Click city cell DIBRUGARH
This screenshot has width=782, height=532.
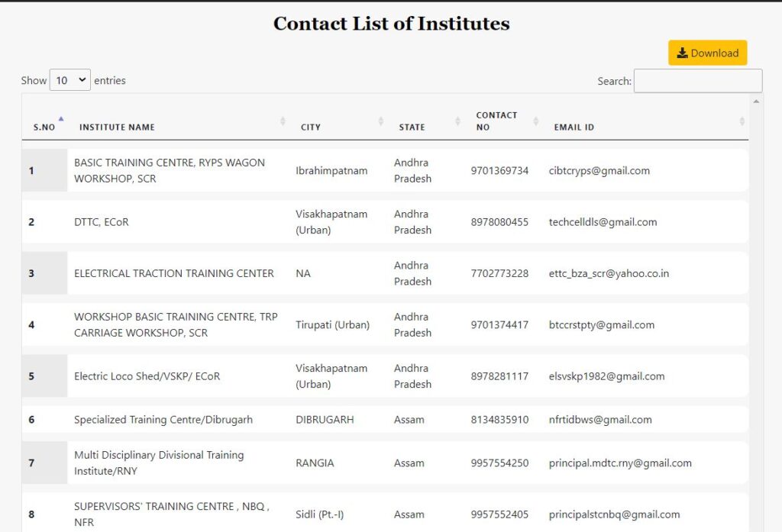pos(325,419)
